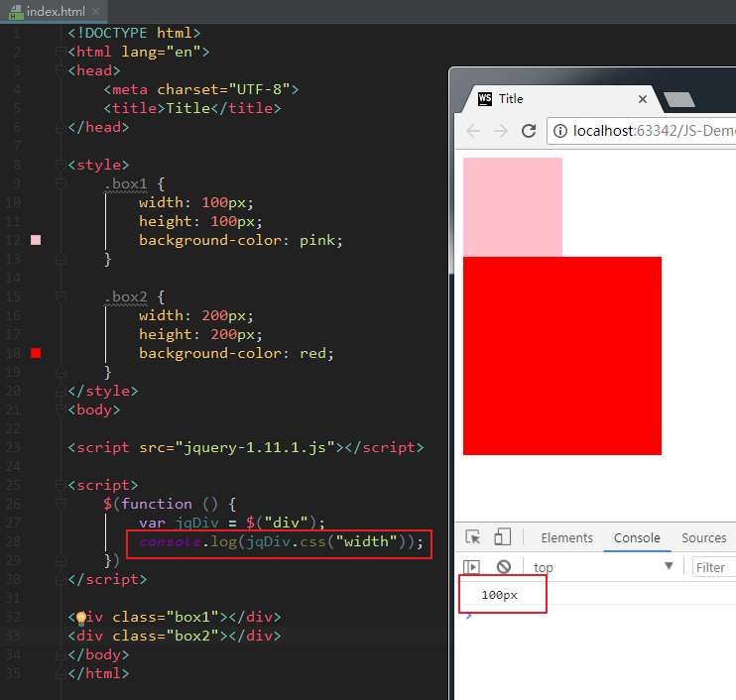Click the charset="UTF-8" meta line
736x700 pixels.
click(x=201, y=89)
